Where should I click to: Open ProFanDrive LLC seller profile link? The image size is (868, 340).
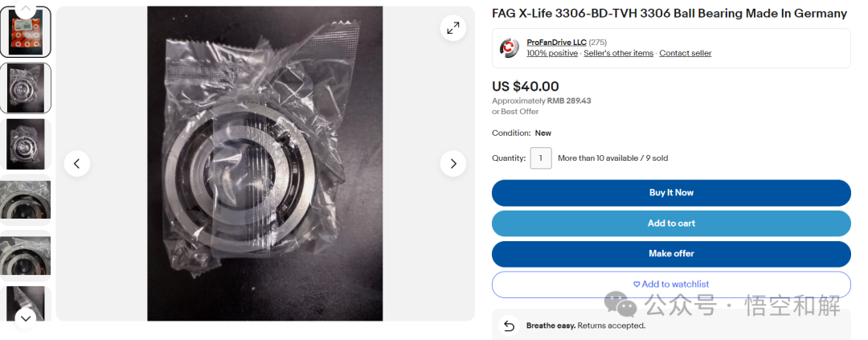[556, 43]
